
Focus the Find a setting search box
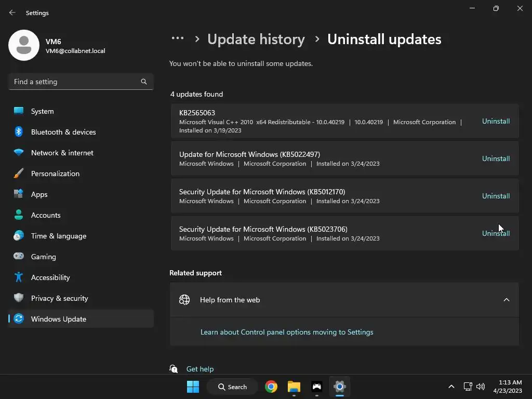[x=81, y=82]
